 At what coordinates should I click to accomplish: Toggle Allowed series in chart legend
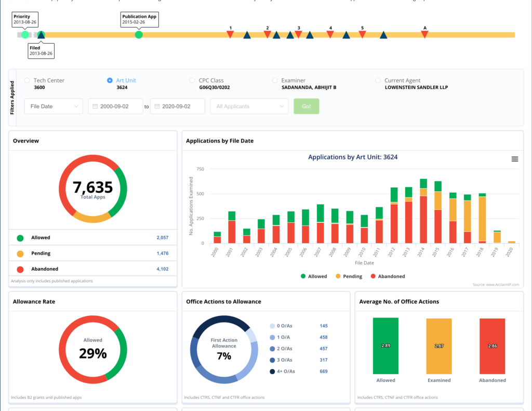point(314,276)
